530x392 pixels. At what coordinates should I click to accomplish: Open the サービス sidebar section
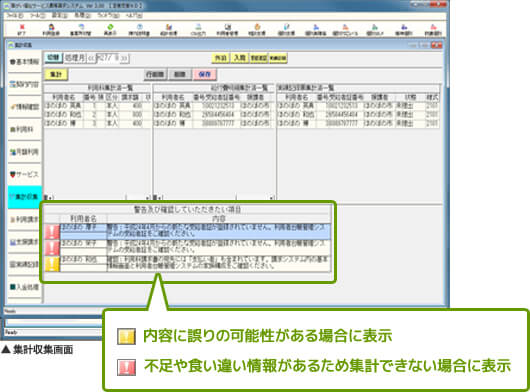click(x=24, y=174)
